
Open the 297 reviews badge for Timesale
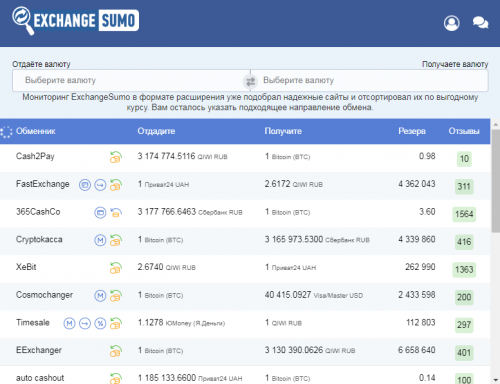click(464, 325)
